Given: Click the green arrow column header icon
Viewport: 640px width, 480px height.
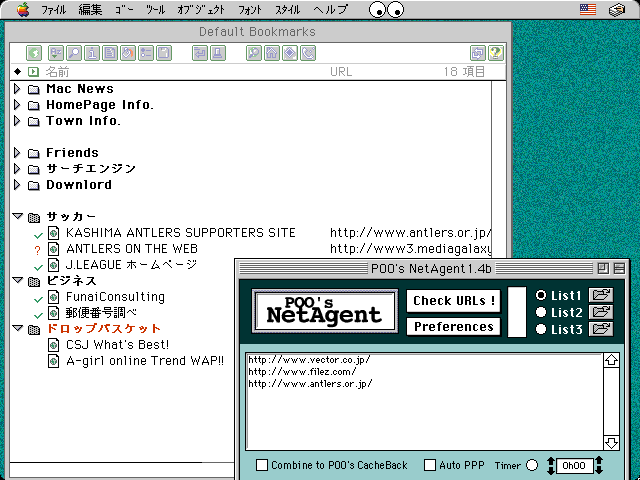Looking at the screenshot, I should (x=33, y=72).
